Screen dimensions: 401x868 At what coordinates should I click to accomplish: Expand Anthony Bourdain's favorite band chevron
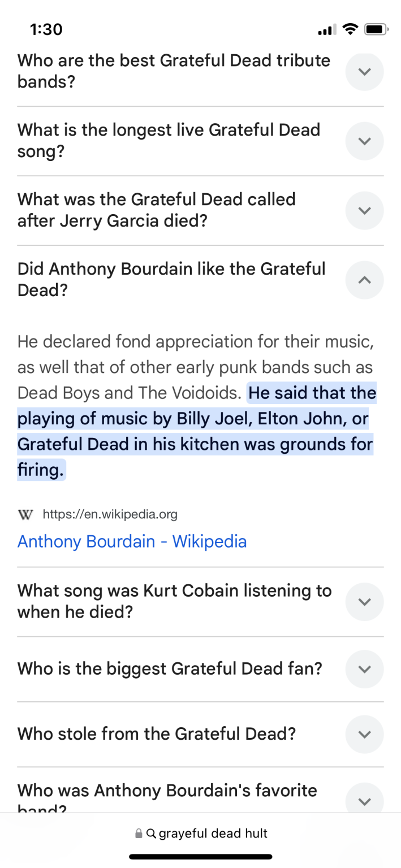click(x=364, y=801)
